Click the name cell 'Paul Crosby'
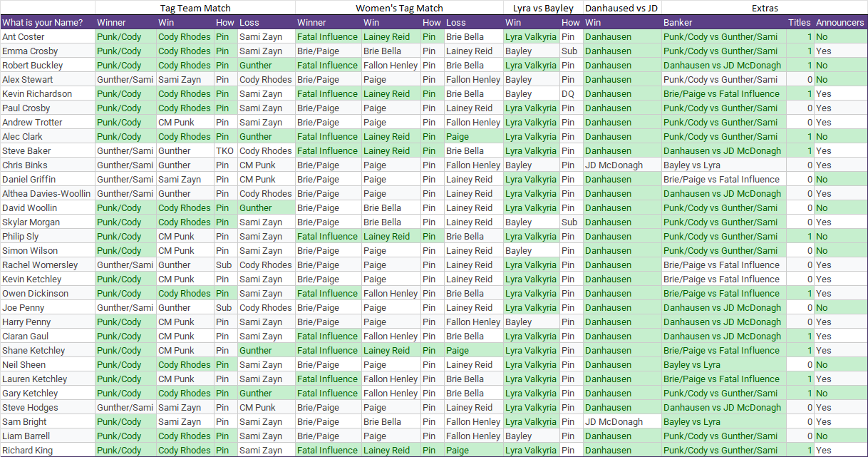This screenshot has height=457, width=868. (x=48, y=108)
